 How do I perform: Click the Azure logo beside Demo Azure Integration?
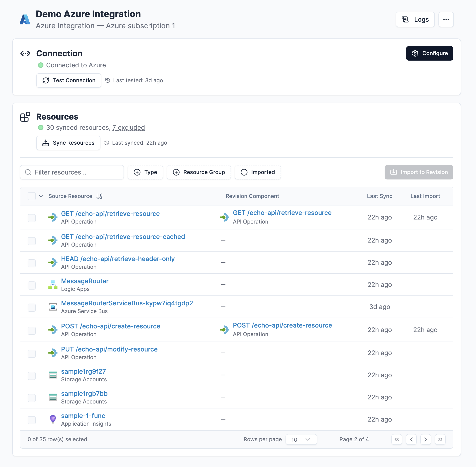(25, 19)
